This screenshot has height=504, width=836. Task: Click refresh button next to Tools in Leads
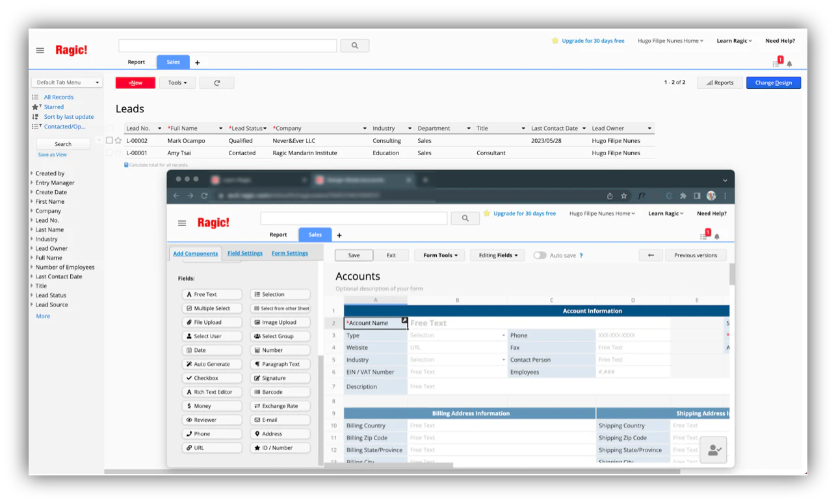pyautogui.click(x=216, y=82)
